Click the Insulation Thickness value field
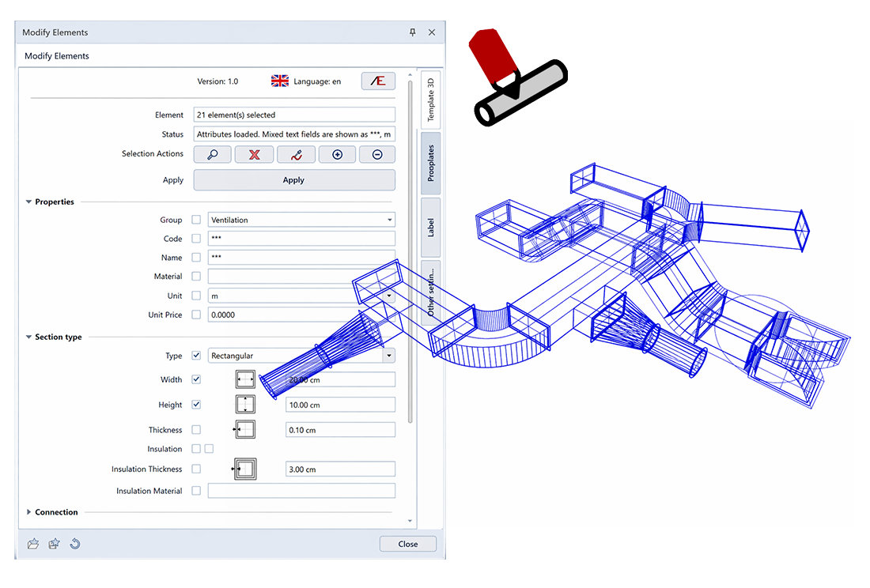Screen dimensions: 870x588 point(340,469)
